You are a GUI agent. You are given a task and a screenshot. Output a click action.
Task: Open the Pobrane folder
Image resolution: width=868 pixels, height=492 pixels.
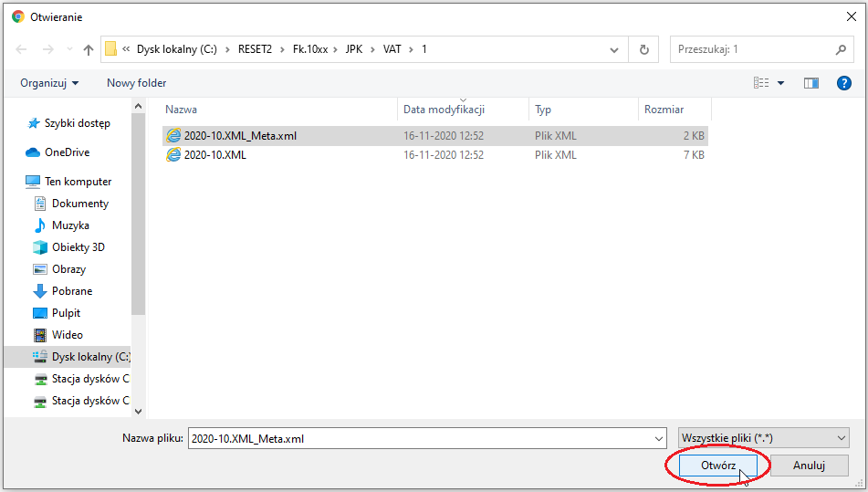click(x=72, y=291)
